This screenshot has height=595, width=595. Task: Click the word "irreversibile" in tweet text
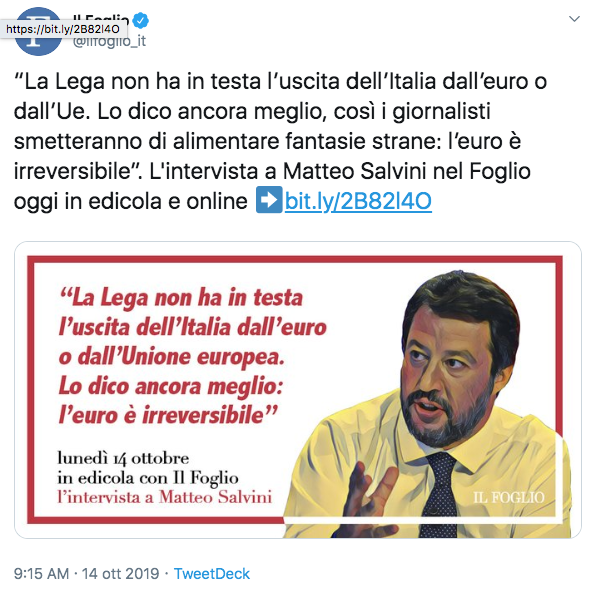[x=72, y=171]
